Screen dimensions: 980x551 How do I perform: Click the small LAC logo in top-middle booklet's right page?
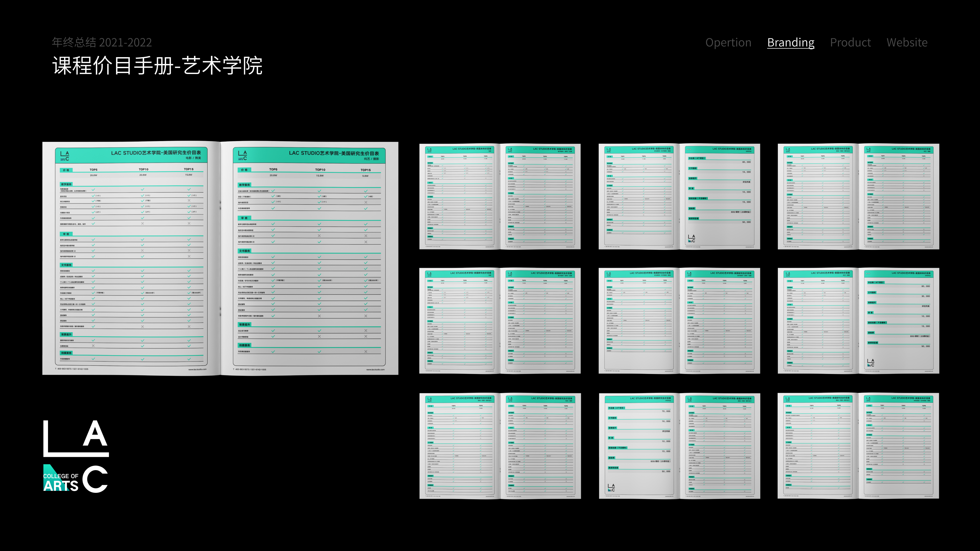click(x=691, y=239)
